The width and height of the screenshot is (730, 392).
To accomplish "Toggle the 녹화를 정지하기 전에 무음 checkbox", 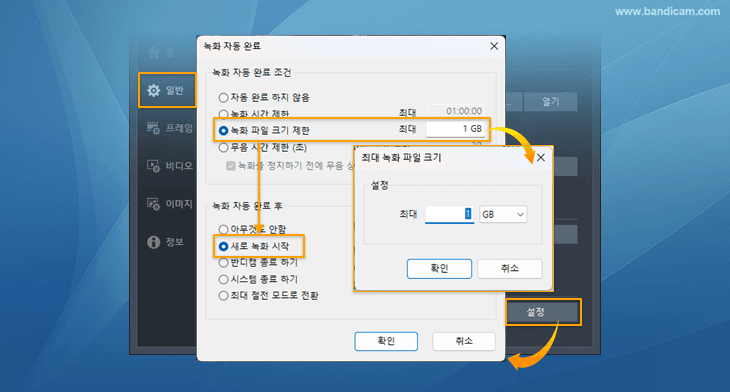I will click(230, 166).
